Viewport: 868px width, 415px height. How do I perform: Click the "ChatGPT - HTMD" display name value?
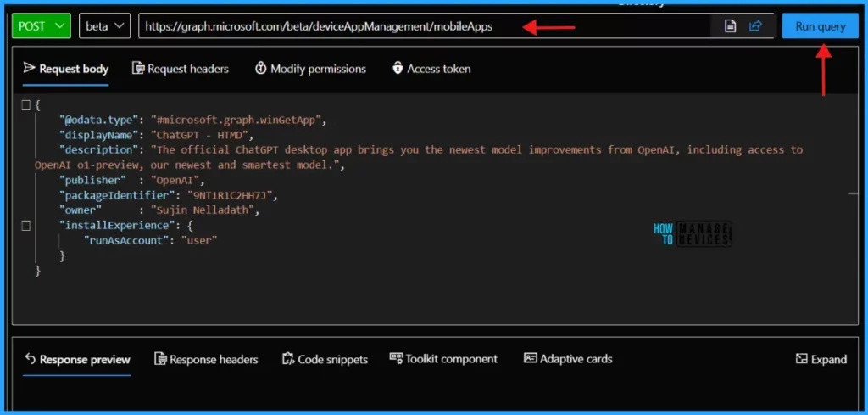[202, 135]
